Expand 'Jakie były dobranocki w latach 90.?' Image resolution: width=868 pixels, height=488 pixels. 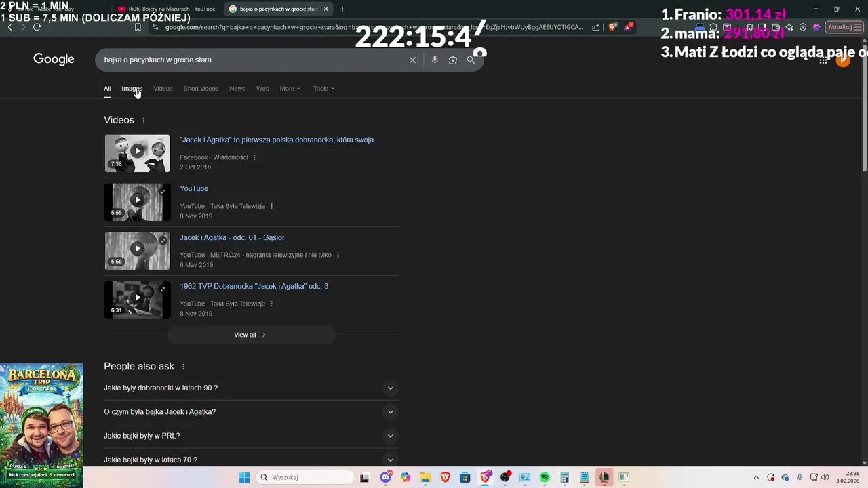click(251, 388)
